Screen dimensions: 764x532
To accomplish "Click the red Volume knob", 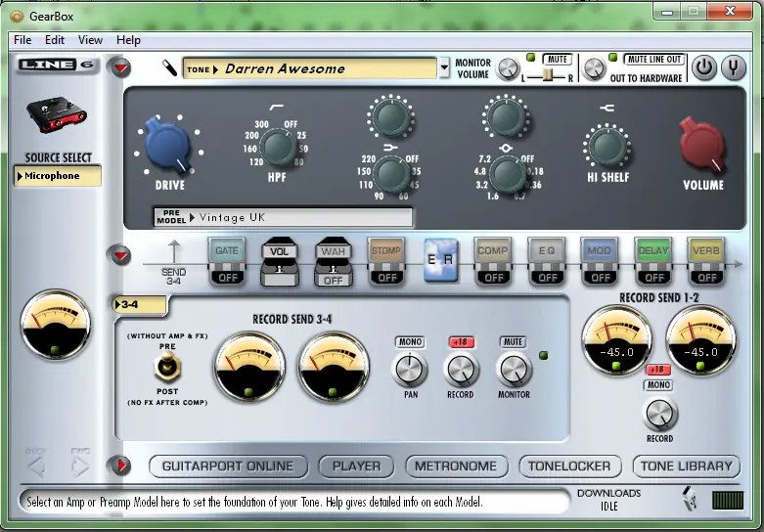I will point(703,145).
